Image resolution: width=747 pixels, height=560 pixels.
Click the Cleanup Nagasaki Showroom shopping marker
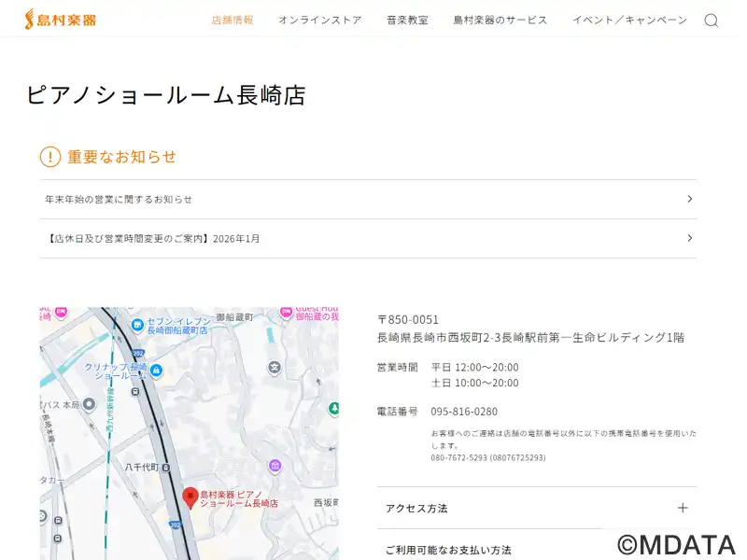click(156, 371)
